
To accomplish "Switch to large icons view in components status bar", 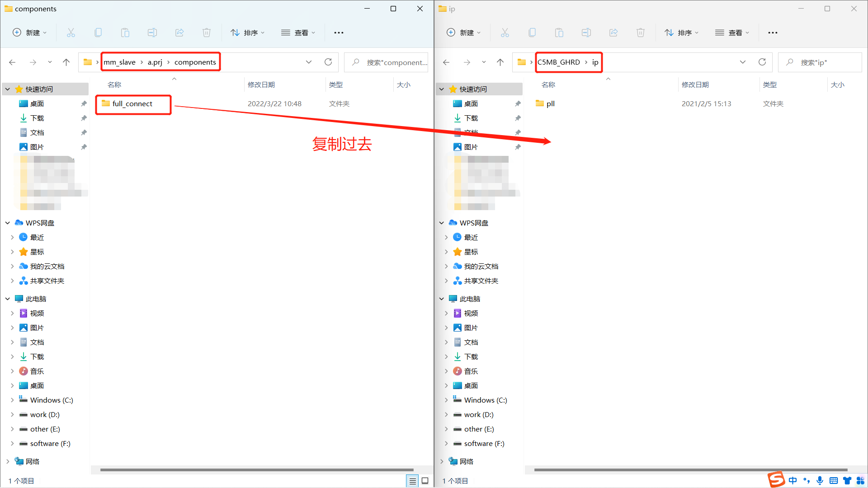I will [425, 481].
